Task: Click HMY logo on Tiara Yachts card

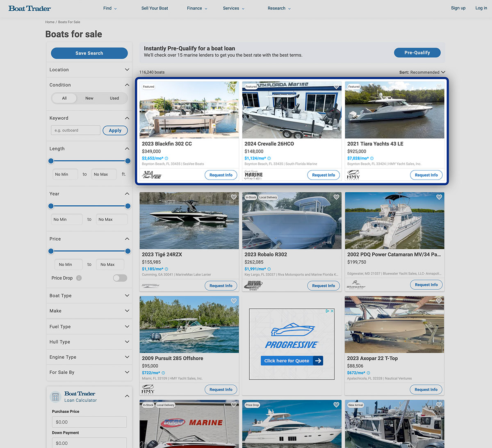Action: pyautogui.click(x=353, y=175)
